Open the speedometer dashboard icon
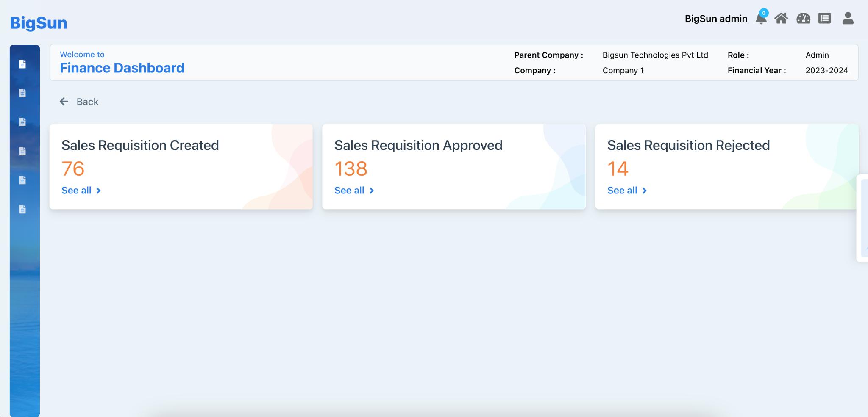 pos(803,19)
